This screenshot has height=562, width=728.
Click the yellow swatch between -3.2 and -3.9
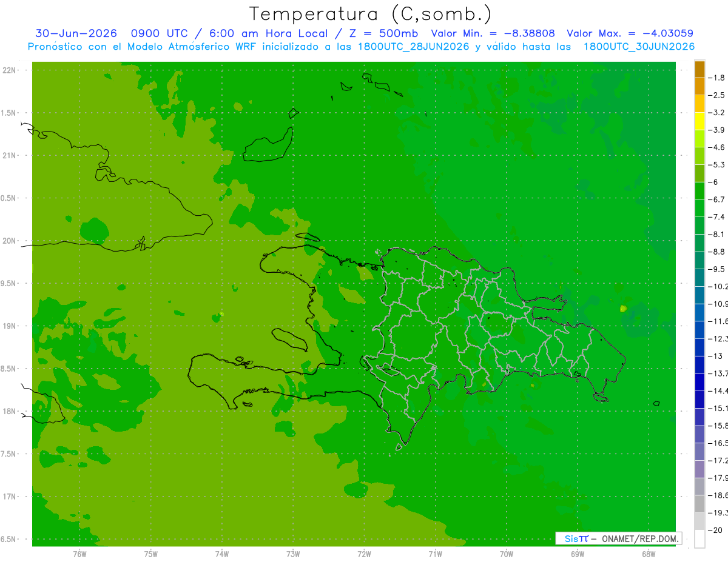pyautogui.click(x=699, y=121)
